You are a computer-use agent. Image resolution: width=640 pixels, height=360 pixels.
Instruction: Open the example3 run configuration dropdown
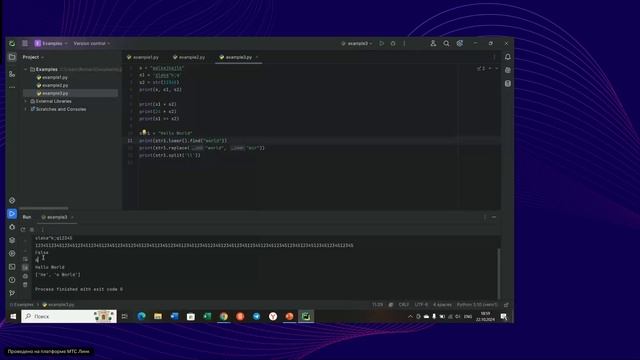[x=357, y=43]
